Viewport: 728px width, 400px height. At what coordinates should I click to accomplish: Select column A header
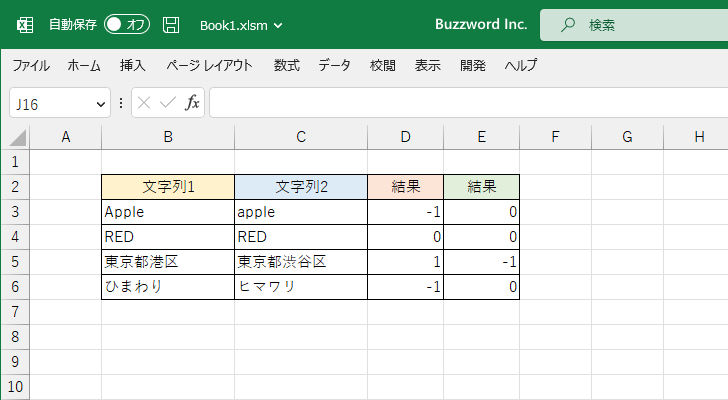click(x=65, y=137)
